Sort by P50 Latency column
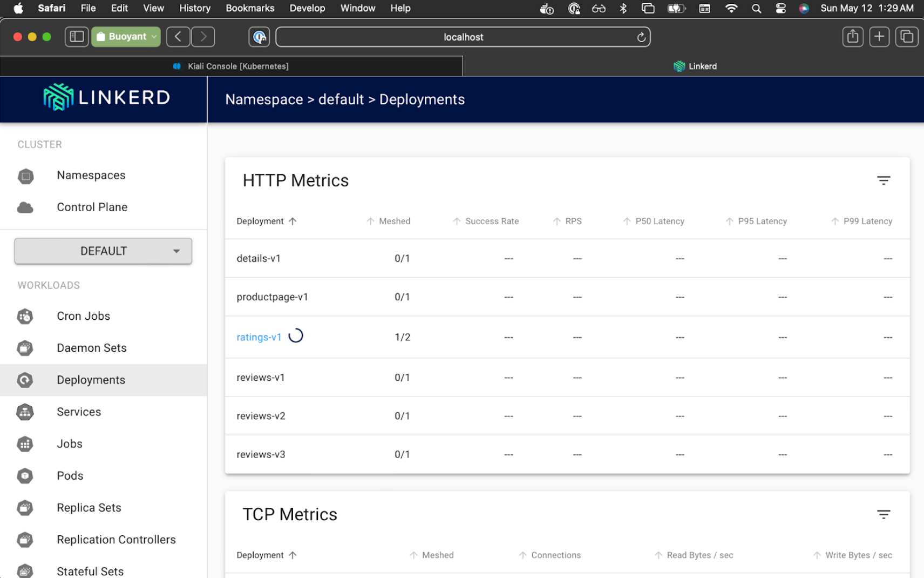This screenshot has width=924, height=578. click(654, 221)
